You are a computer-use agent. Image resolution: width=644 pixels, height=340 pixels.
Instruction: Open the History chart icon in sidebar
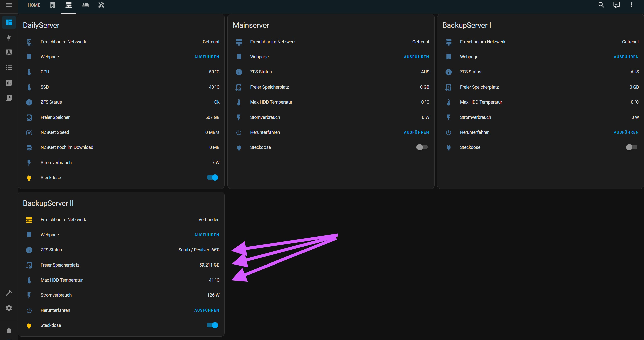[x=9, y=83]
